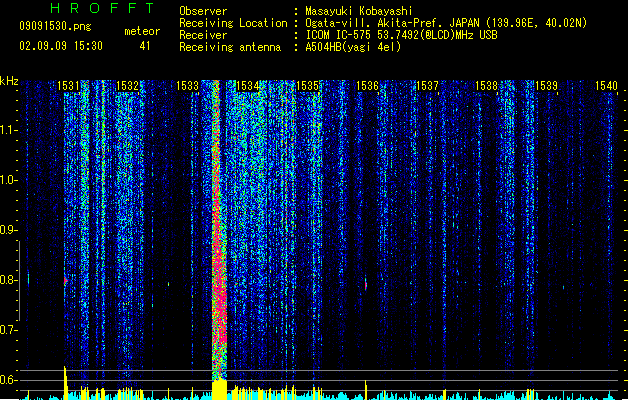This screenshot has width=629, height=400.
Task: Click location text Ogata-vill. Akita-Pref. JAPAN
Action: [392, 23]
